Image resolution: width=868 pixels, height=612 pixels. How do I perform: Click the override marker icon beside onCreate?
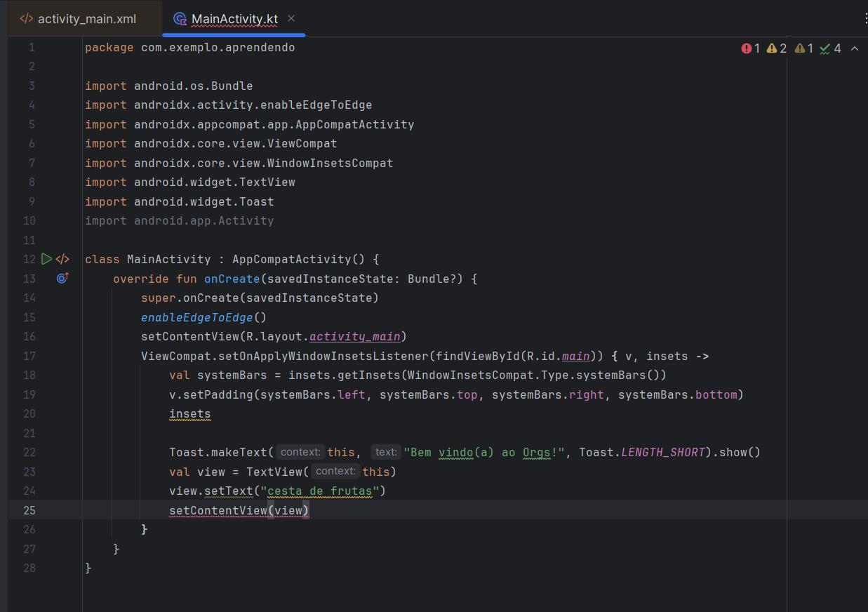tap(62, 279)
